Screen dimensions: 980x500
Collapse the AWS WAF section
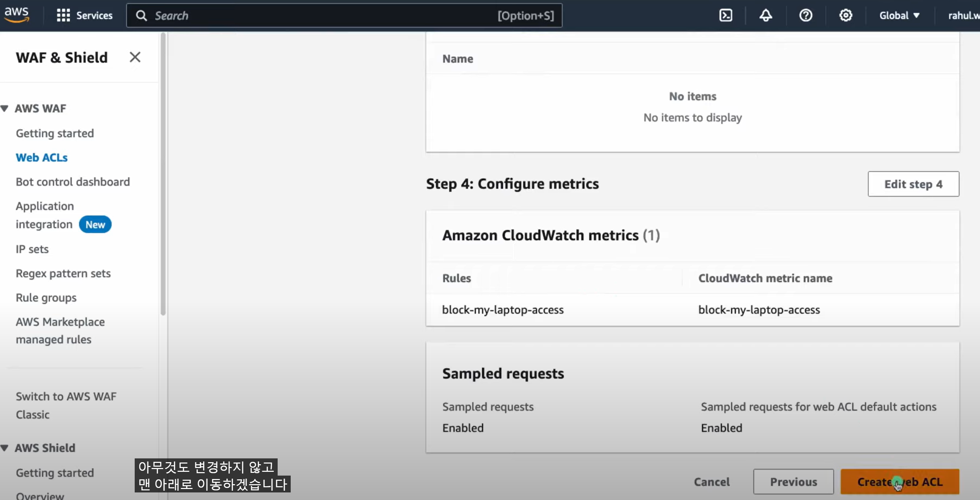4,109
